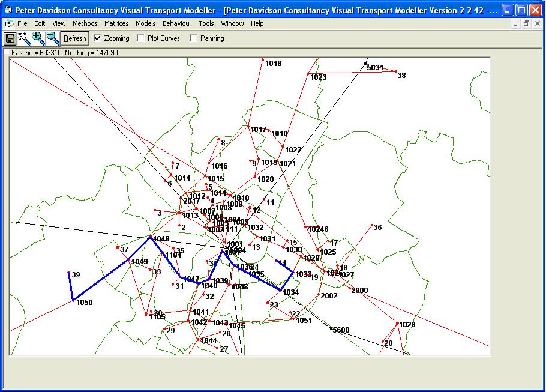Open the File menu
Image resolution: width=546 pixels, height=392 pixels.
pos(22,23)
